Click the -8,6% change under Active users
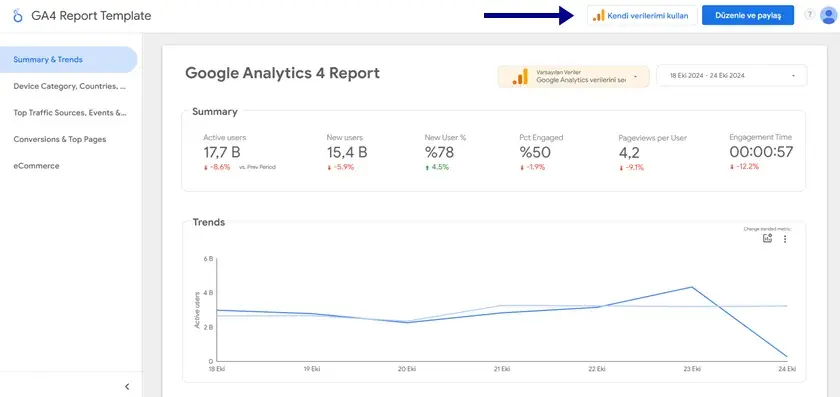Screen dimensions: 840x397 pyautogui.click(x=217, y=167)
